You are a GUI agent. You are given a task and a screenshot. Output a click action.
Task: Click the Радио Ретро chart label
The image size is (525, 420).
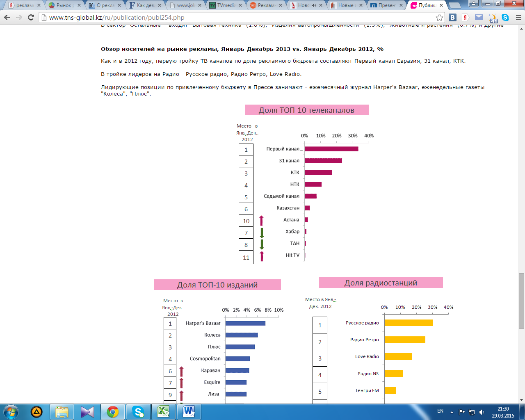365,340
